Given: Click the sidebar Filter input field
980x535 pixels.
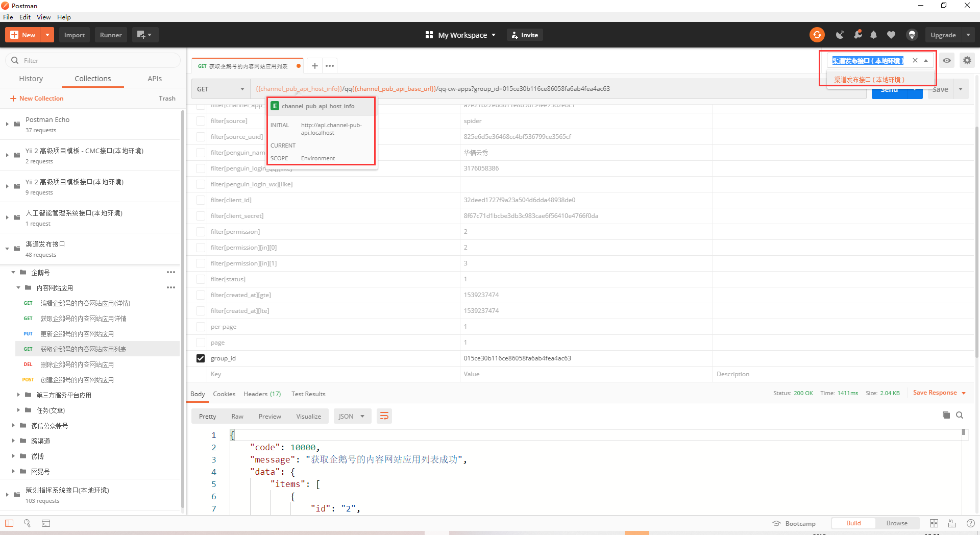Looking at the screenshot, I should [x=97, y=60].
